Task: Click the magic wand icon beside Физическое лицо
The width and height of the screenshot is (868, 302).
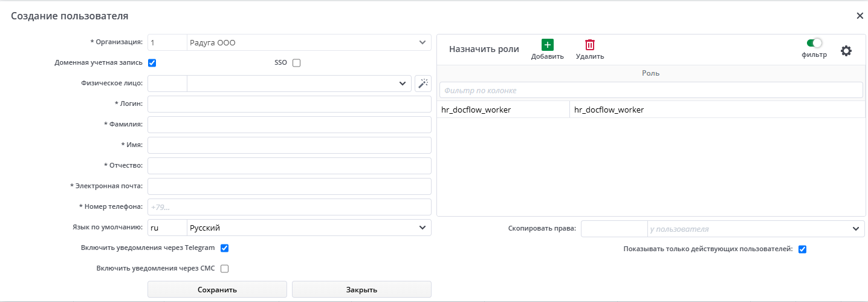Action: point(423,84)
